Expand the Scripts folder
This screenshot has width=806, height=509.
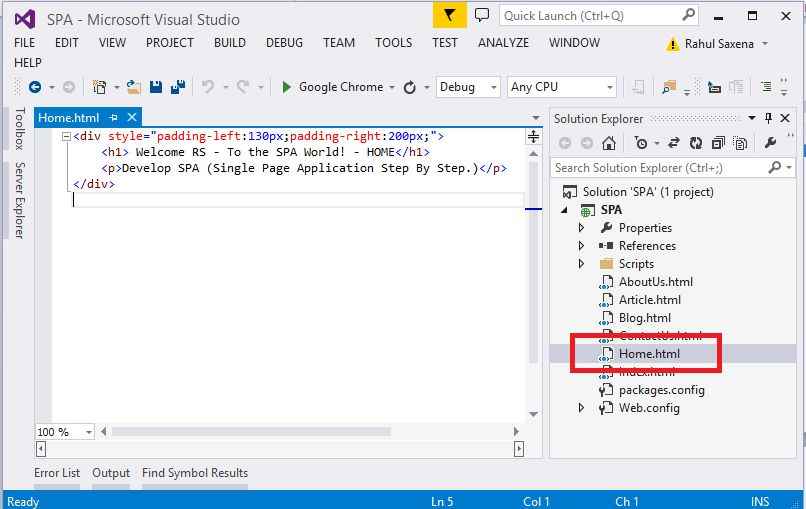pos(581,264)
